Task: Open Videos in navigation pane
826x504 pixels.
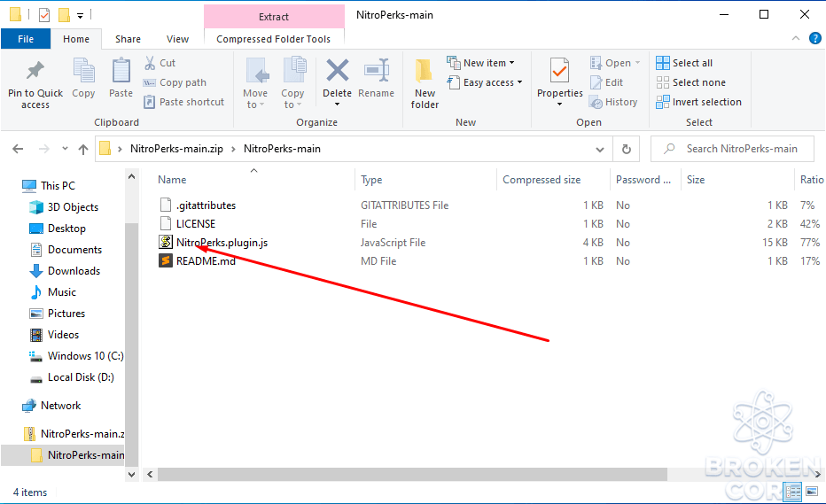Action: pos(63,335)
